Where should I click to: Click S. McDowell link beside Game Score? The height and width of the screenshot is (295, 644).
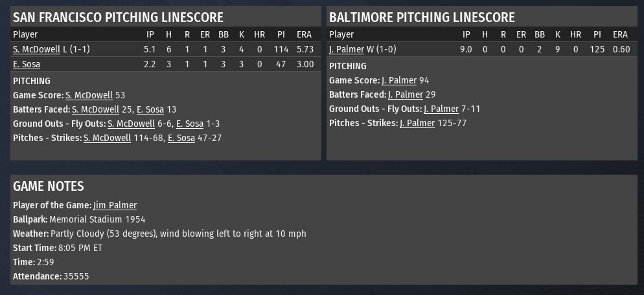(89, 95)
